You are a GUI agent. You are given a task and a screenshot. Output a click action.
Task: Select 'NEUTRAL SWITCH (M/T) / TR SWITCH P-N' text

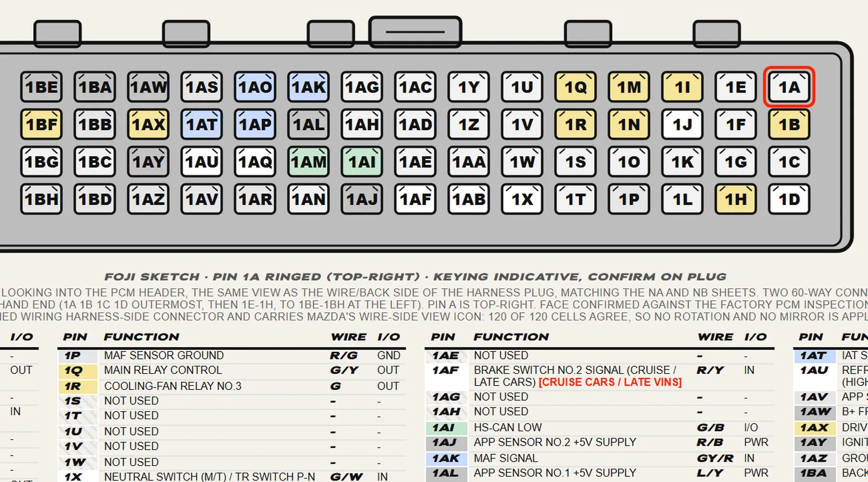tap(209, 477)
